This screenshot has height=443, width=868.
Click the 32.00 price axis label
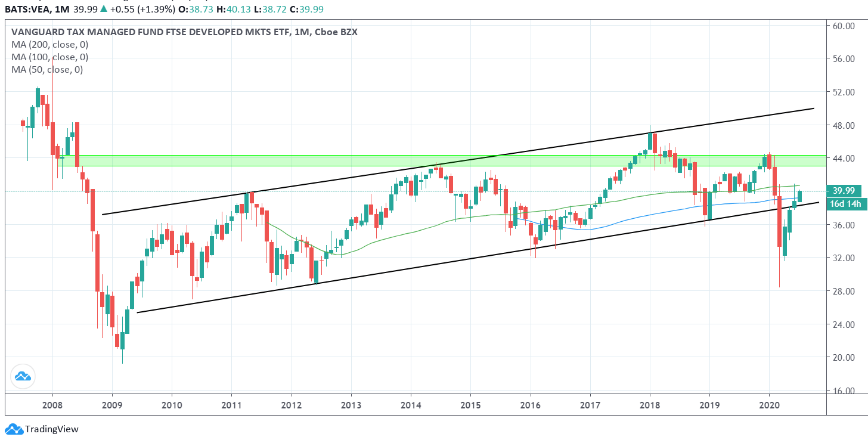click(845, 258)
